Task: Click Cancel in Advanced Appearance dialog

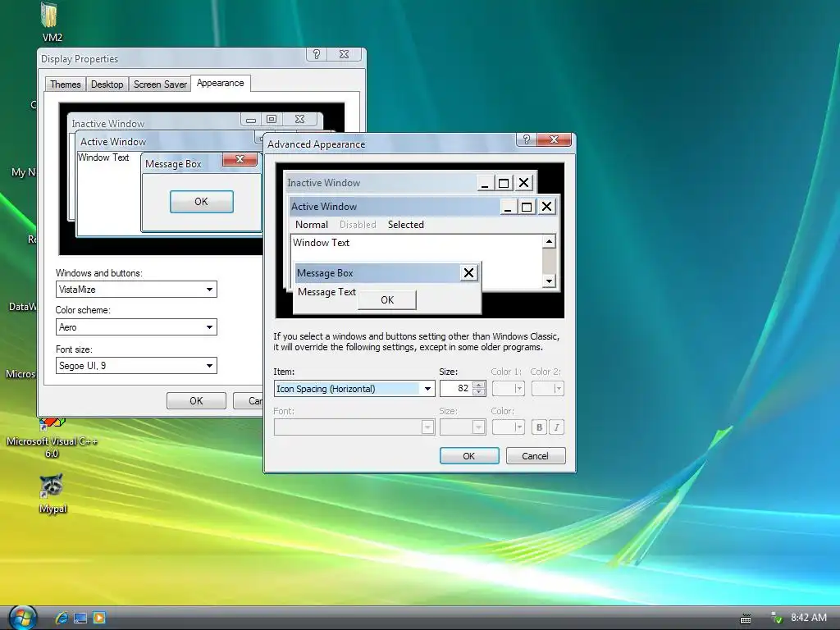Action: pos(535,456)
